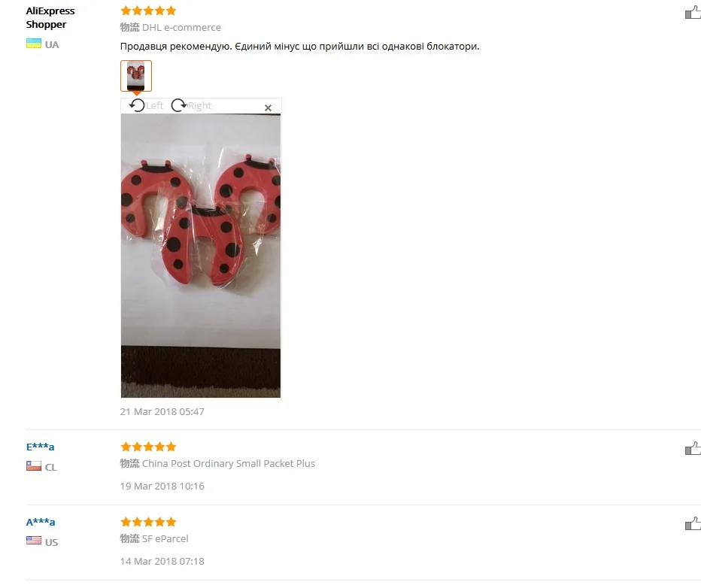Click the US flag icon beside US
This screenshot has height=588, width=701.
coord(34,541)
